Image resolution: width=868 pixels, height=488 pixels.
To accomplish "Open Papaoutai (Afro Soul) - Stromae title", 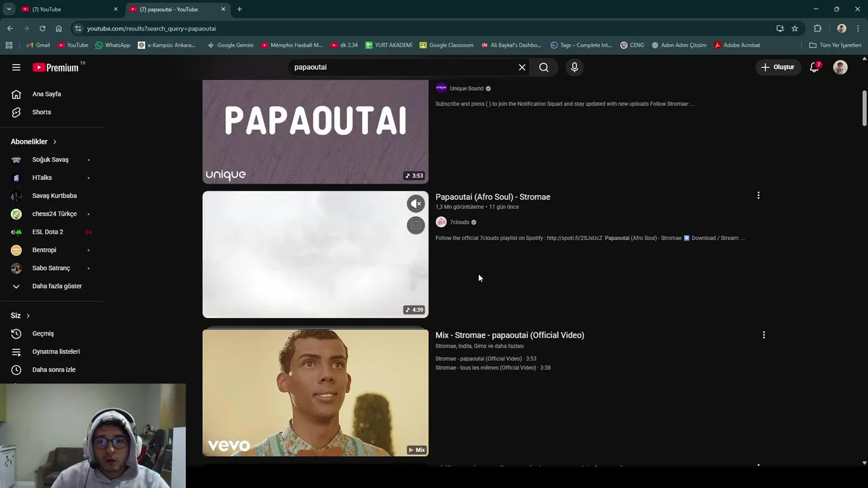I will pyautogui.click(x=493, y=197).
